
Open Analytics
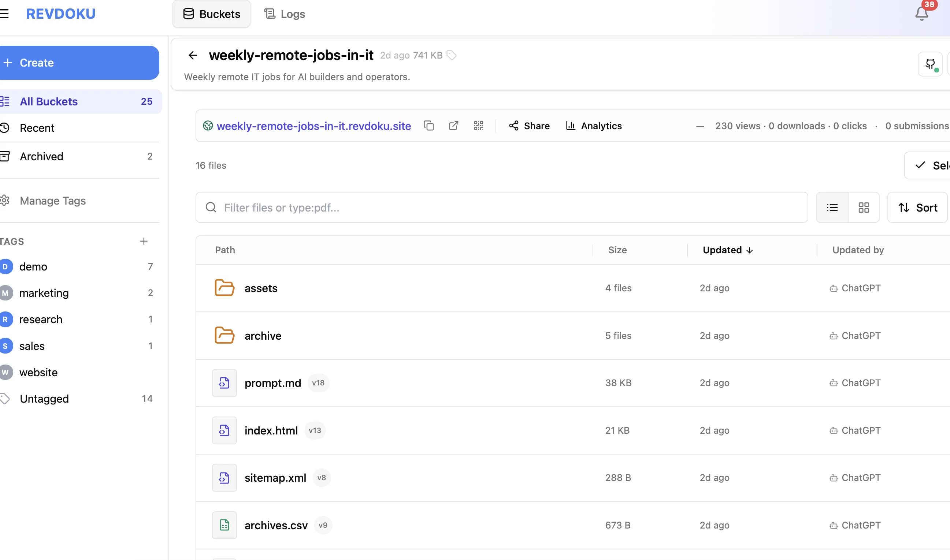click(x=594, y=126)
